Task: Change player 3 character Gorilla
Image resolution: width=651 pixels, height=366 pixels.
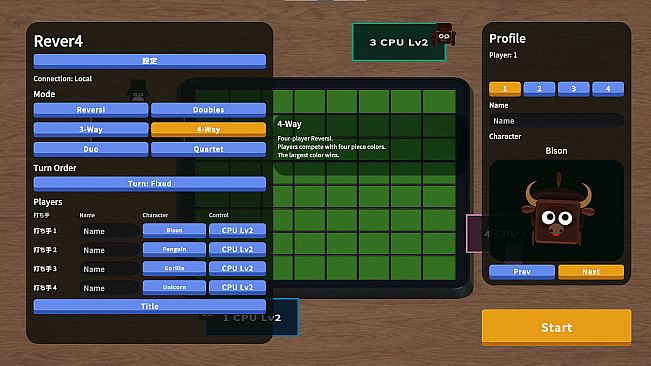Action: coord(174,268)
